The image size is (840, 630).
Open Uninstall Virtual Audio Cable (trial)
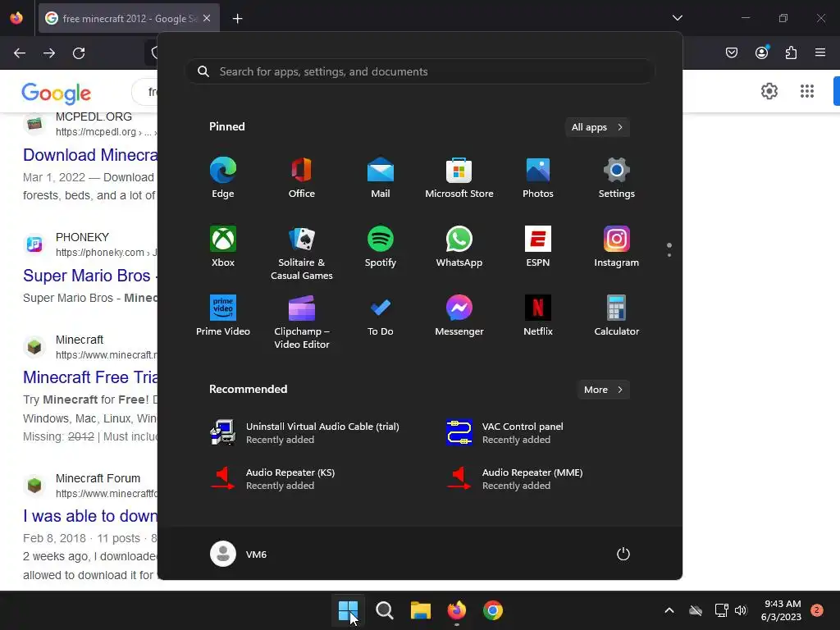click(x=305, y=433)
